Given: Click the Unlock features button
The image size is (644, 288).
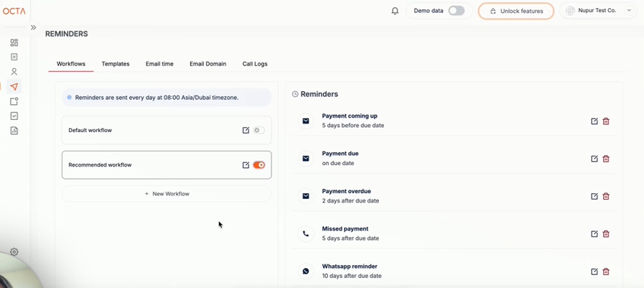Looking at the screenshot, I should coord(515,11).
